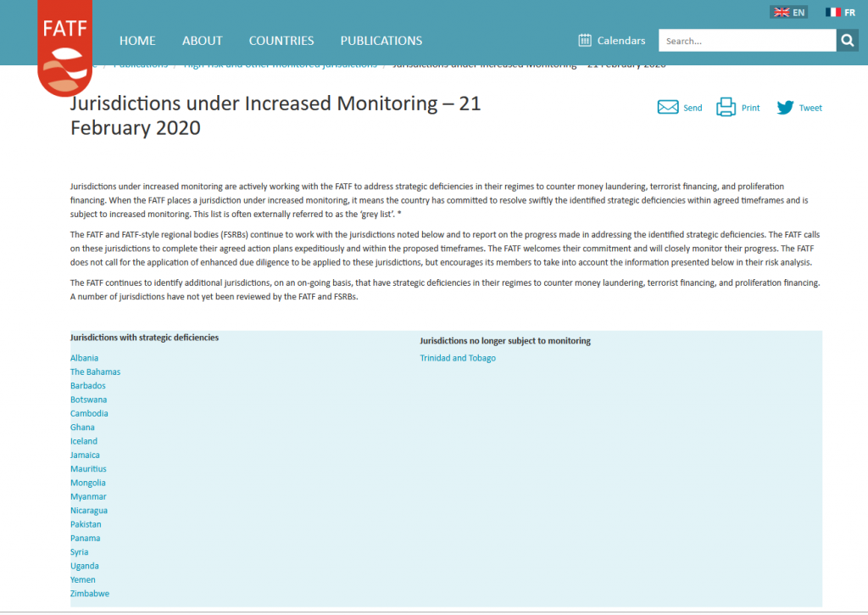Open the Yemen link
The height and width of the screenshot is (615, 868).
coord(82,579)
